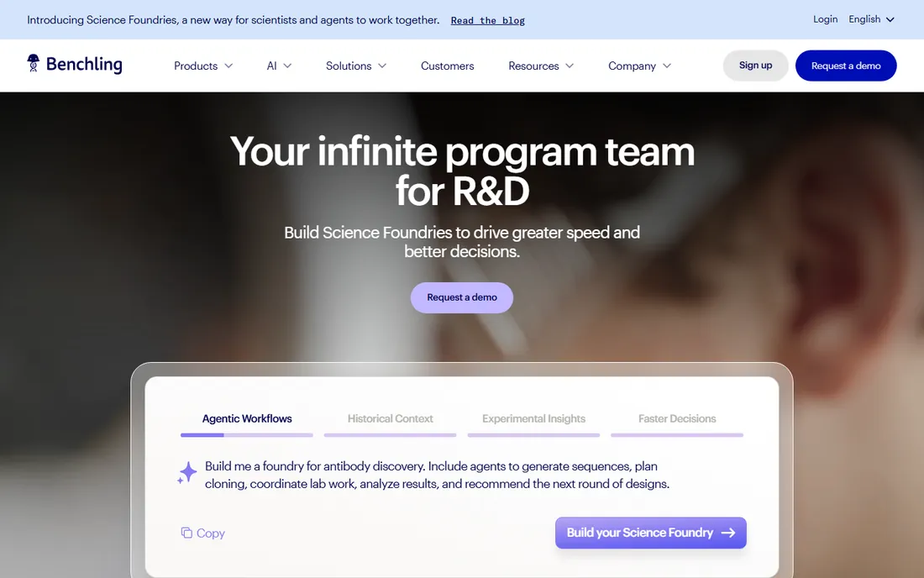Image resolution: width=924 pixels, height=578 pixels.
Task: Click the Login link
Action: pyautogui.click(x=825, y=19)
